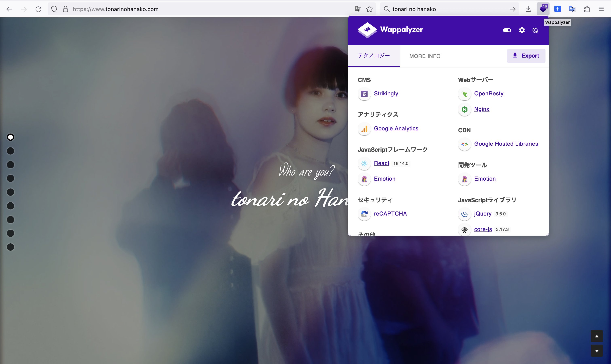Click the translate page icon in address bar

coord(358,9)
